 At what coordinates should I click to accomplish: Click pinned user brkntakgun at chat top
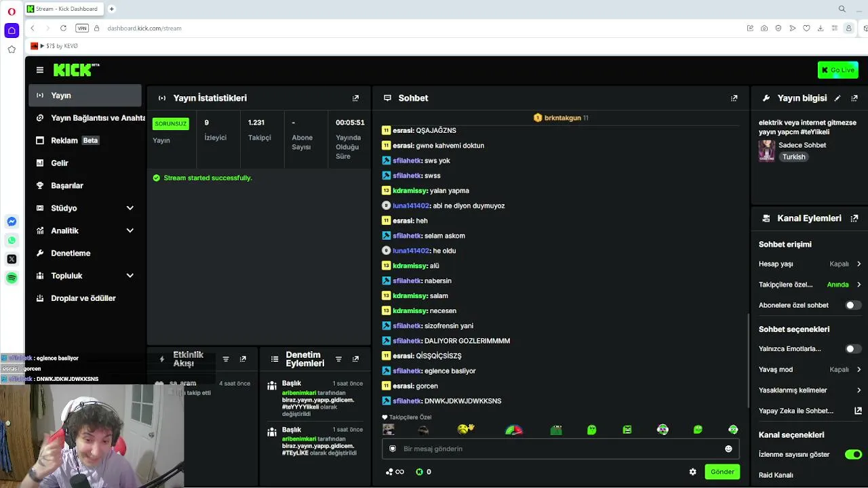click(562, 118)
